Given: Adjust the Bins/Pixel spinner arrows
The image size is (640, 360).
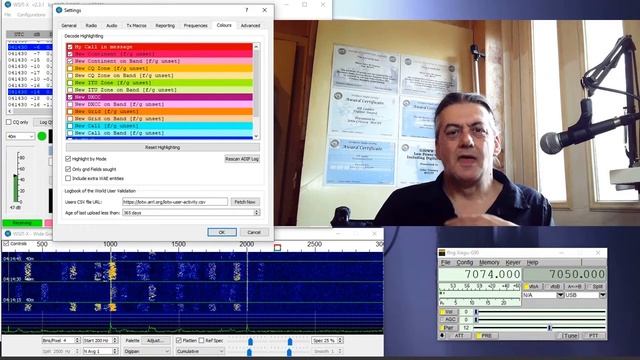Looking at the screenshot, I should pos(78,340).
